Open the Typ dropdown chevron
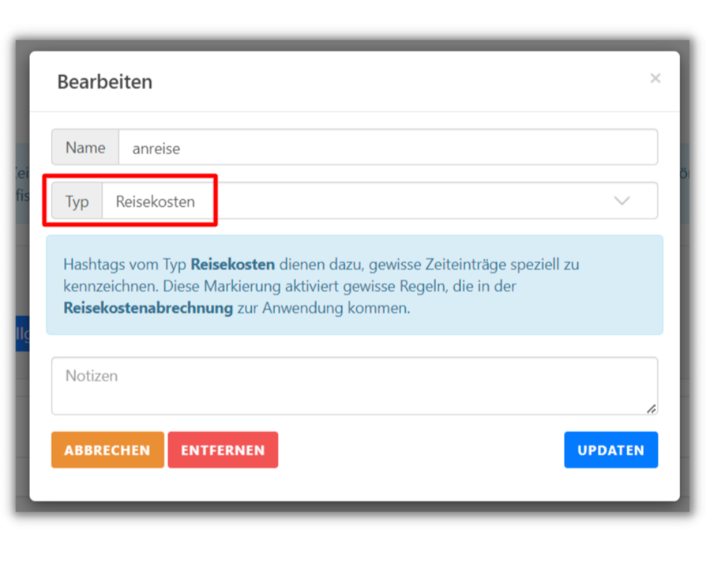 coord(622,201)
